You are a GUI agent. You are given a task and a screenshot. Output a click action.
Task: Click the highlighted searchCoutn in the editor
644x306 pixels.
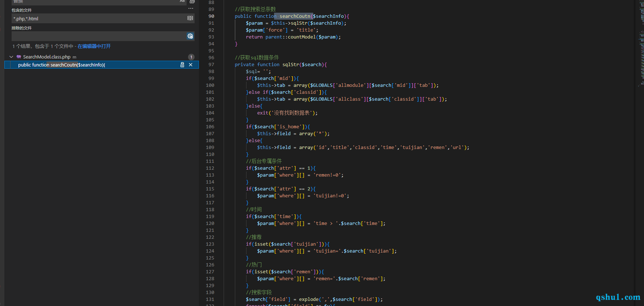(x=295, y=16)
